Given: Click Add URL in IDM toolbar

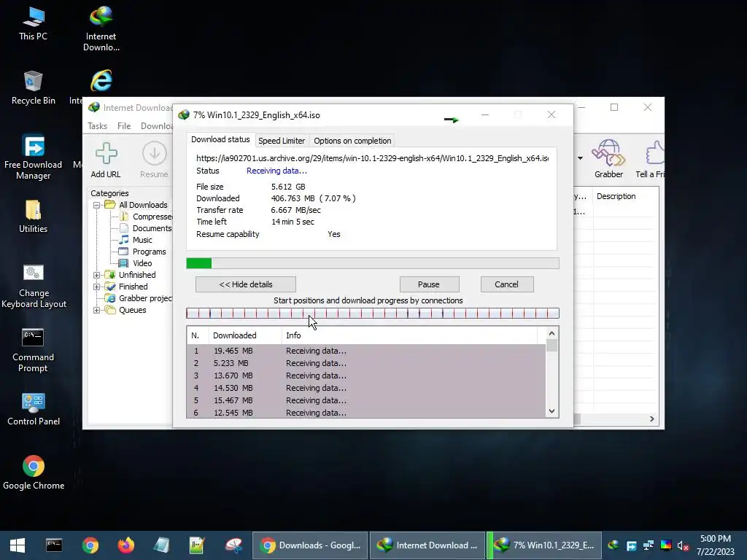Looking at the screenshot, I should tap(106, 160).
